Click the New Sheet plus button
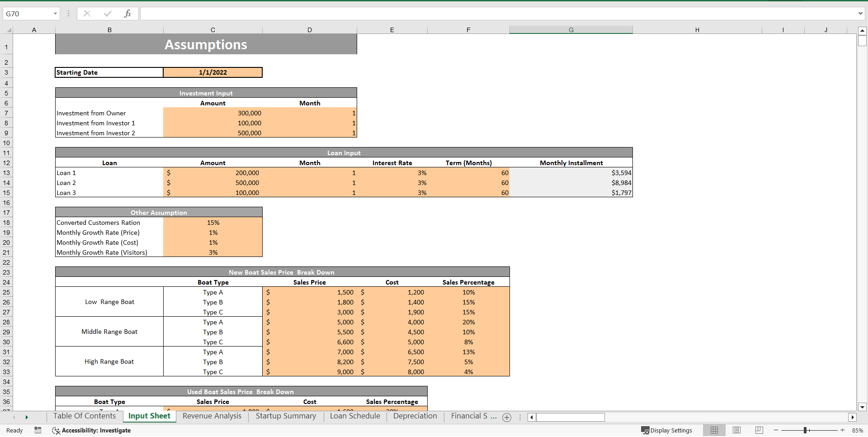The image size is (868, 437). click(507, 418)
